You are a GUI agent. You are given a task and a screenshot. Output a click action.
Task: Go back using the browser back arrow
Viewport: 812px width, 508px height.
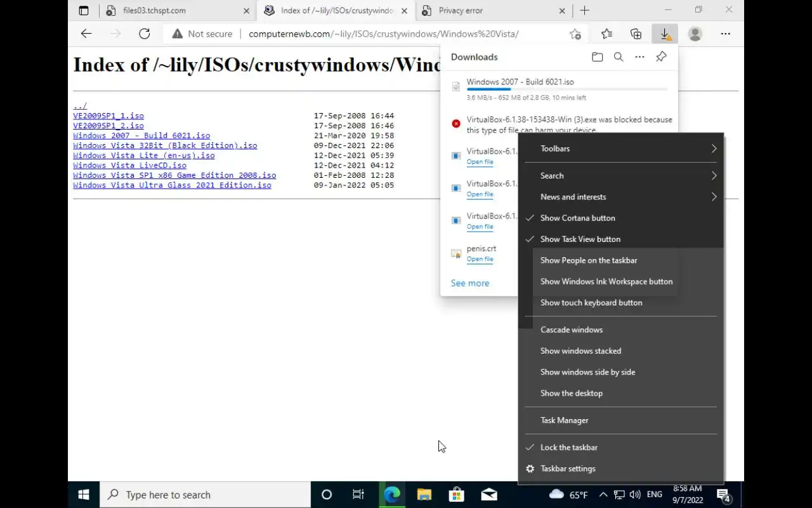86,34
